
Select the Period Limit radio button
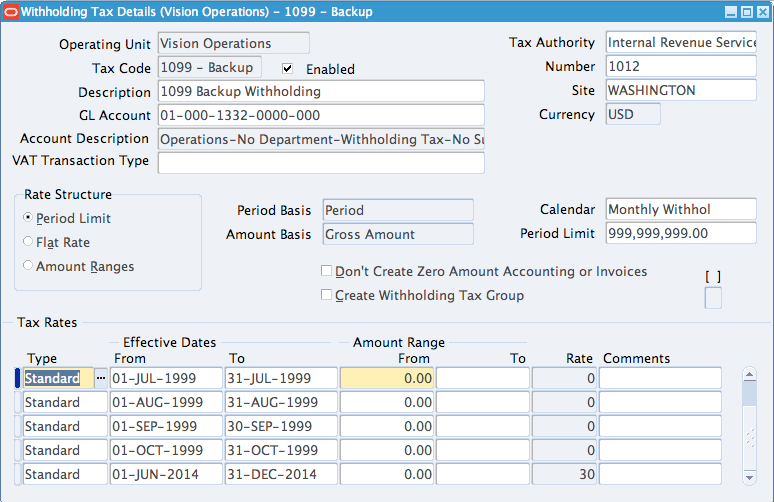pos(28,217)
